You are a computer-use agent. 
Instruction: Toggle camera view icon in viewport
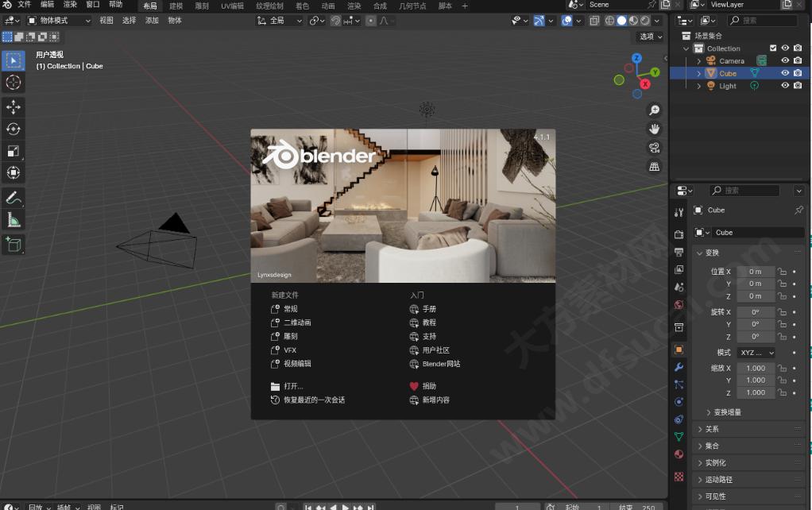point(655,148)
